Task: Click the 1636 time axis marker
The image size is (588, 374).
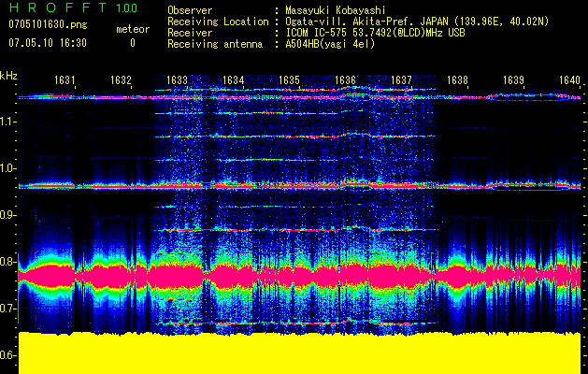Action: point(345,79)
